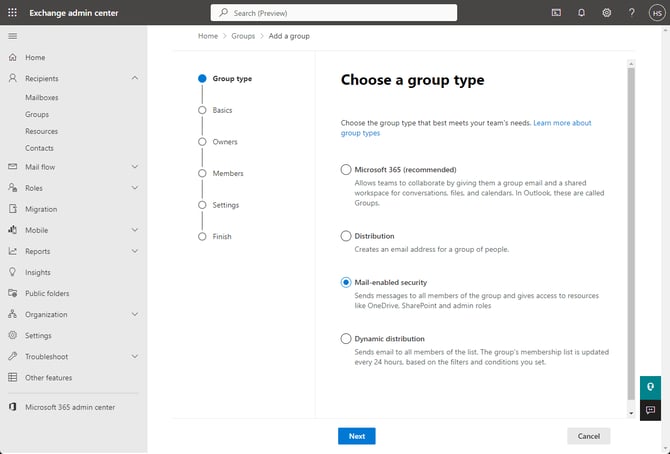Screen dimensions: 670x454
Task: Select the Distribution group type
Action: [346, 236]
